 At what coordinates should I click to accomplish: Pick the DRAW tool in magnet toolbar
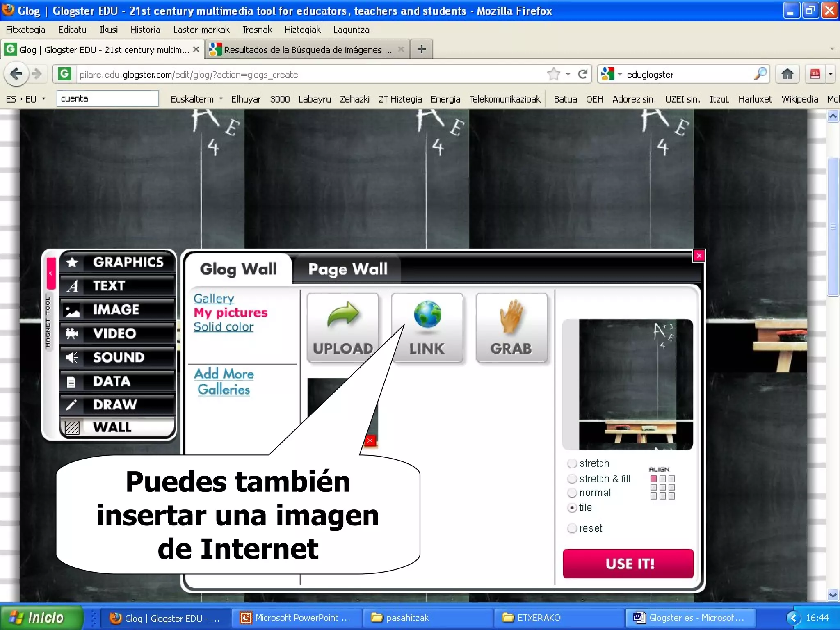pos(117,404)
